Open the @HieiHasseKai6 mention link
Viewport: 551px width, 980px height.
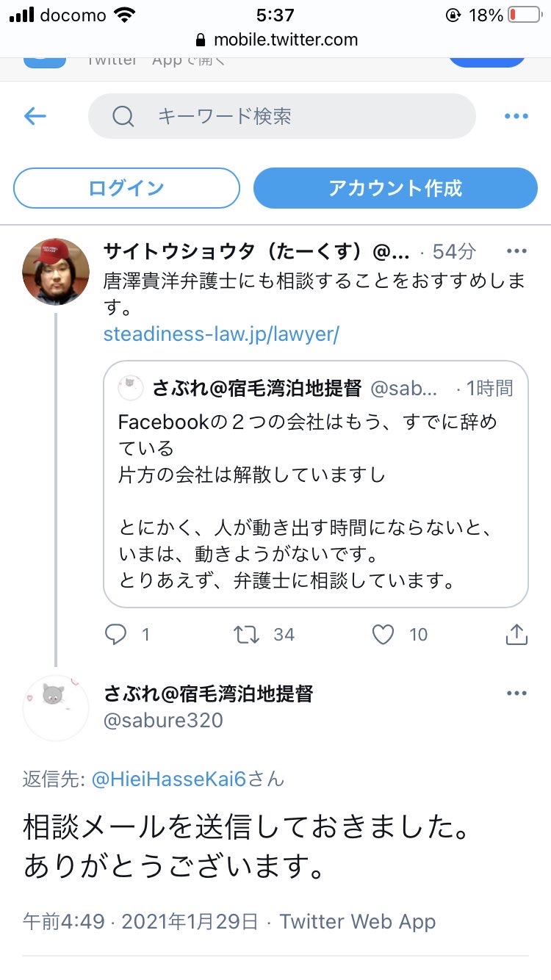169,779
